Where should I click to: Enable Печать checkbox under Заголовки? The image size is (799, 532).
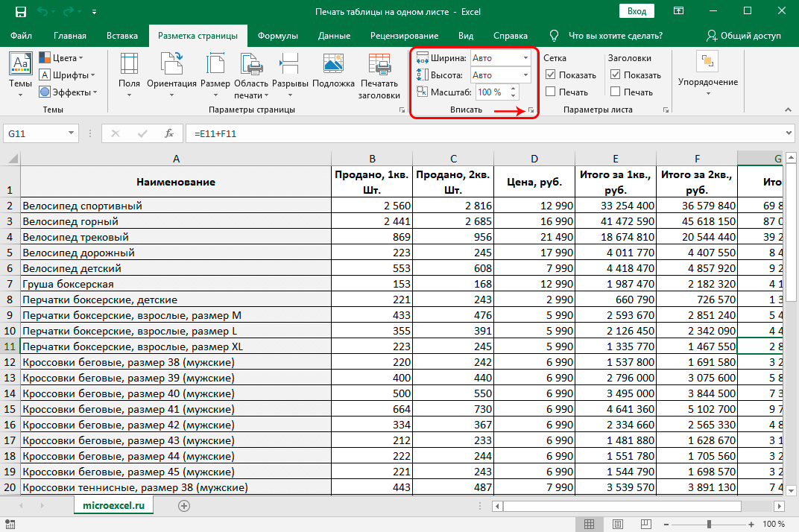pyautogui.click(x=615, y=92)
